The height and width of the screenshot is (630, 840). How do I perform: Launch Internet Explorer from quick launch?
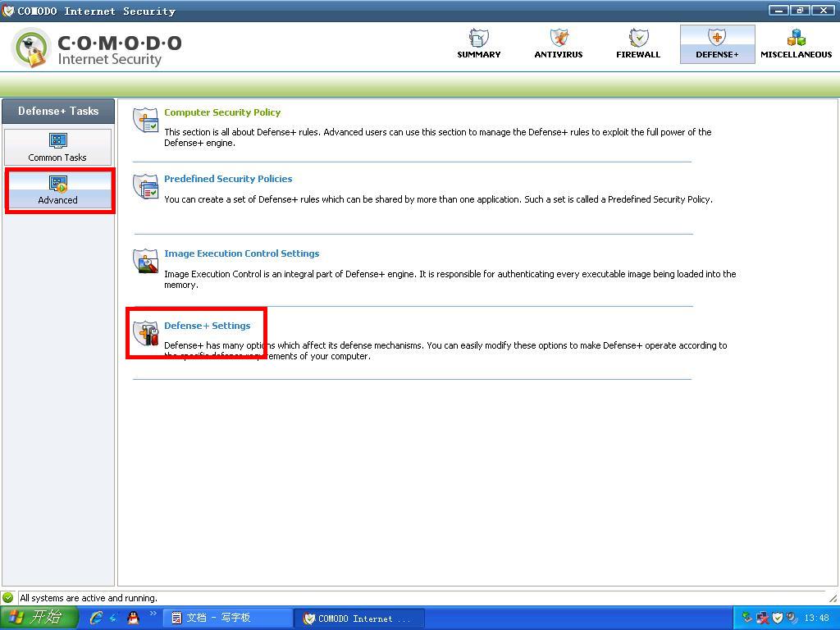[97, 618]
